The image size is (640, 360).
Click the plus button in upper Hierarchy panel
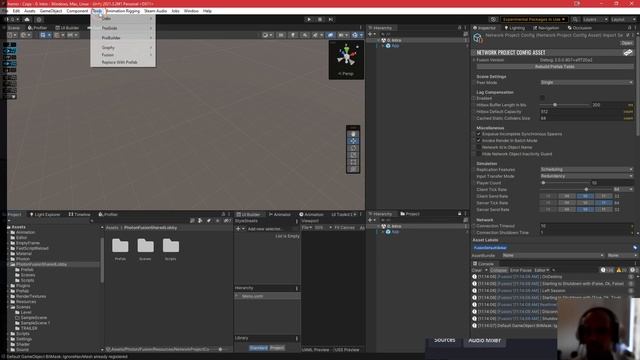[370, 34]
